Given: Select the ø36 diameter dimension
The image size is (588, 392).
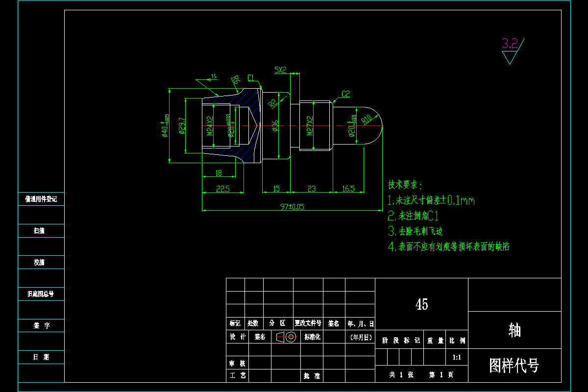Looking at the screenshot, I should click(x=275, y=125).
